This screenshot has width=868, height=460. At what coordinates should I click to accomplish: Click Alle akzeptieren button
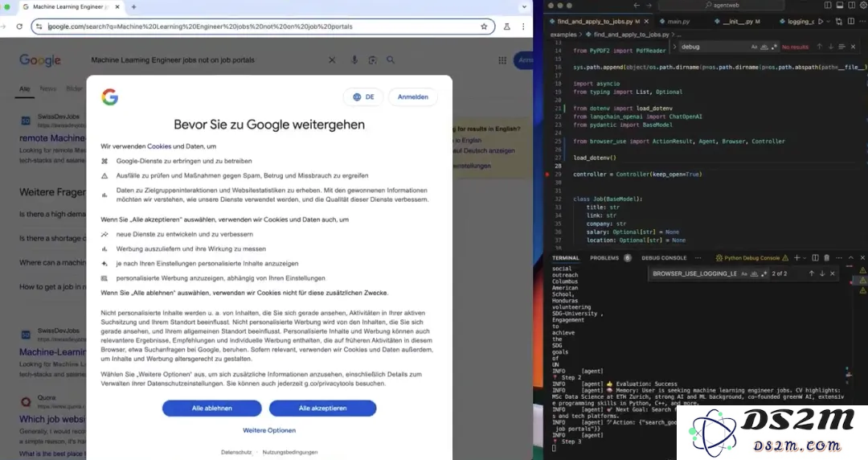click(323, 408)
